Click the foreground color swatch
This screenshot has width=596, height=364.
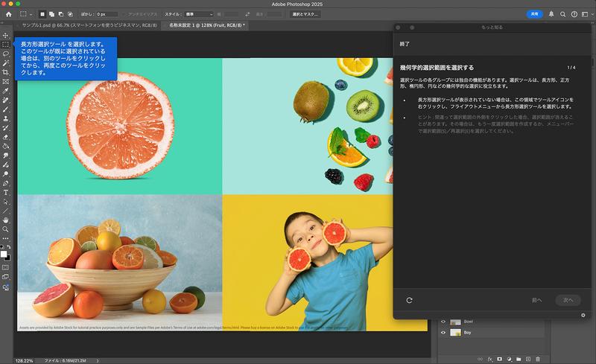pyautogui.click(x=4, y=253)
